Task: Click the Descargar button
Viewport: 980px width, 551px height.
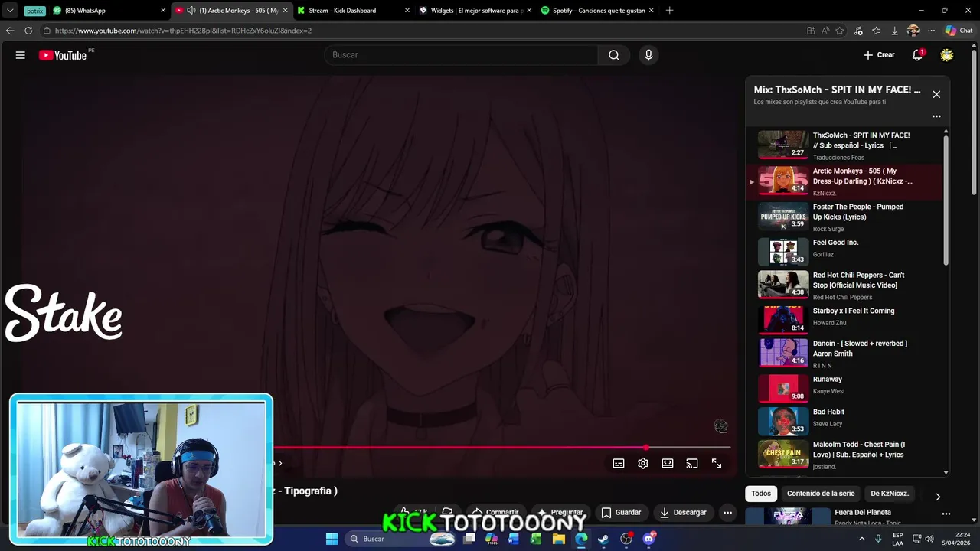Action: [x=683, y=513]
